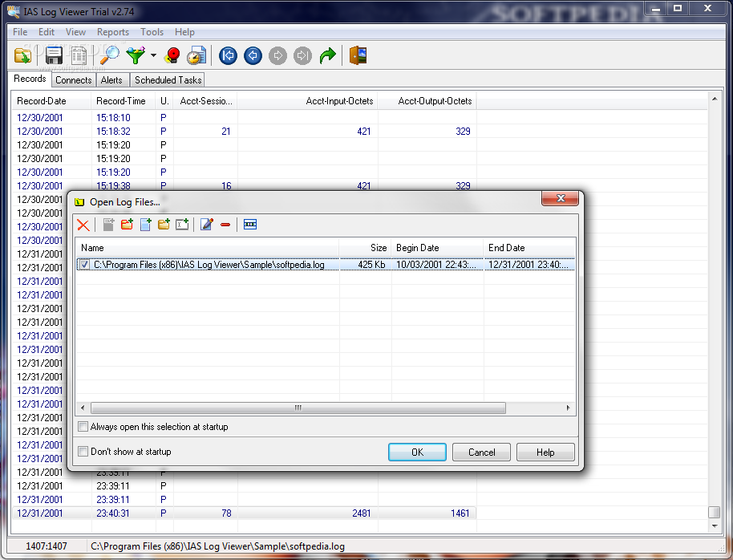Click the grey next record arrow icon
This screenshot has width=733, height=560.
coord(277,55)
